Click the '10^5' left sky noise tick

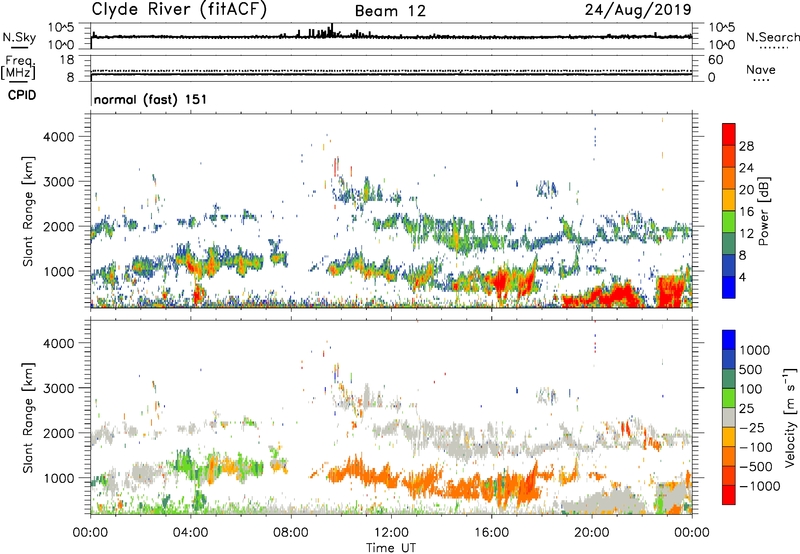coord(61,27)
